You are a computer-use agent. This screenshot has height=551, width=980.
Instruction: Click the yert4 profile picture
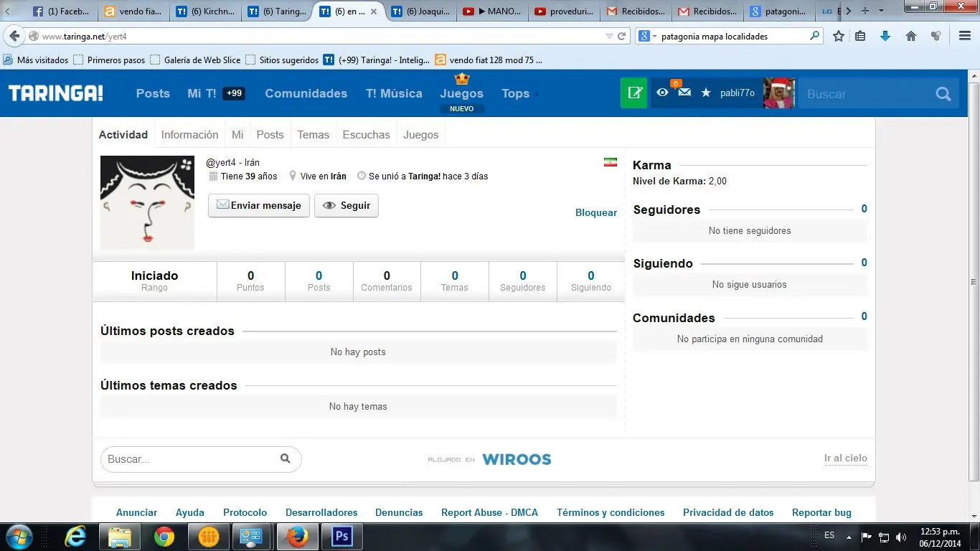click(x=147, y=202)
